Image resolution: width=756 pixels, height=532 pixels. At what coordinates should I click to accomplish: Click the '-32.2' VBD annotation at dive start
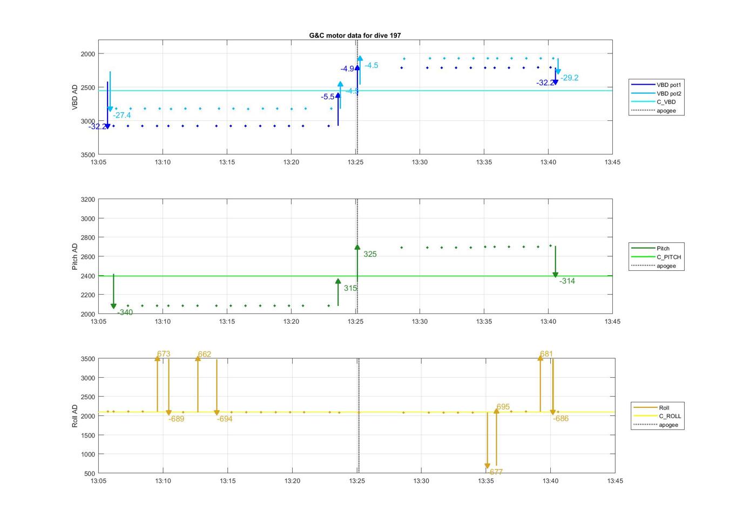click(x=97, y=127)
